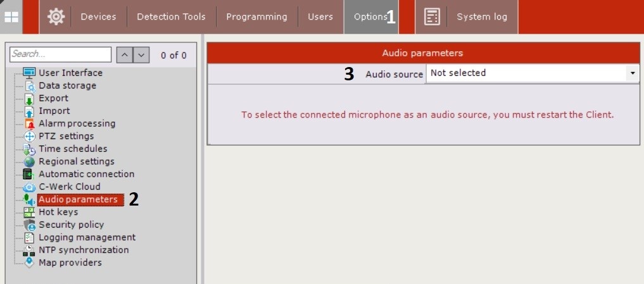Click the PTZ settings crosshair icon
This screenshot has width=644, height=284.
[x=29, y=137]
